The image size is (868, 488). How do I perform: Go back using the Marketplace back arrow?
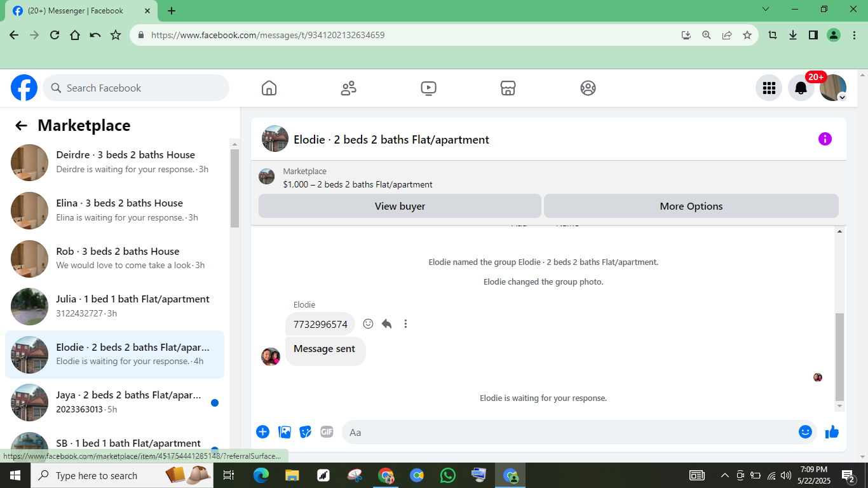pos(21,126)
